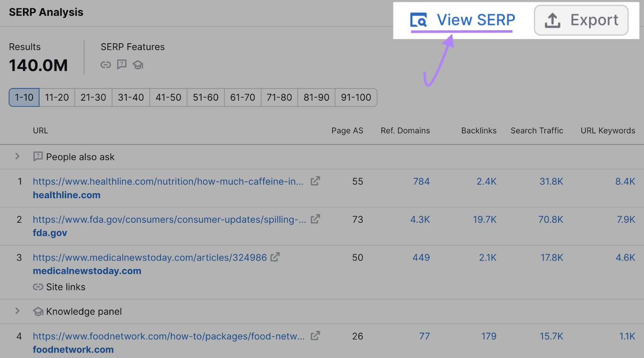Switch to results 21-30

coord(93,97)
